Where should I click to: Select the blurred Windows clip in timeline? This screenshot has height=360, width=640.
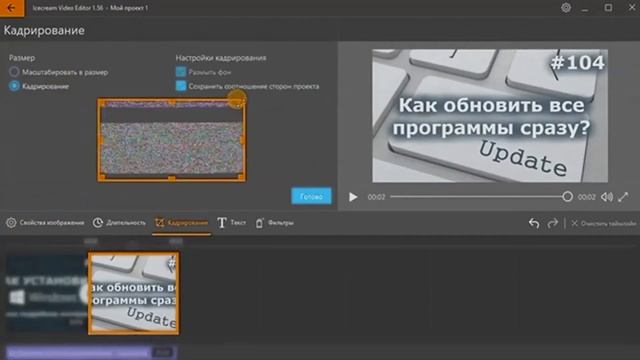click(47, 293)
